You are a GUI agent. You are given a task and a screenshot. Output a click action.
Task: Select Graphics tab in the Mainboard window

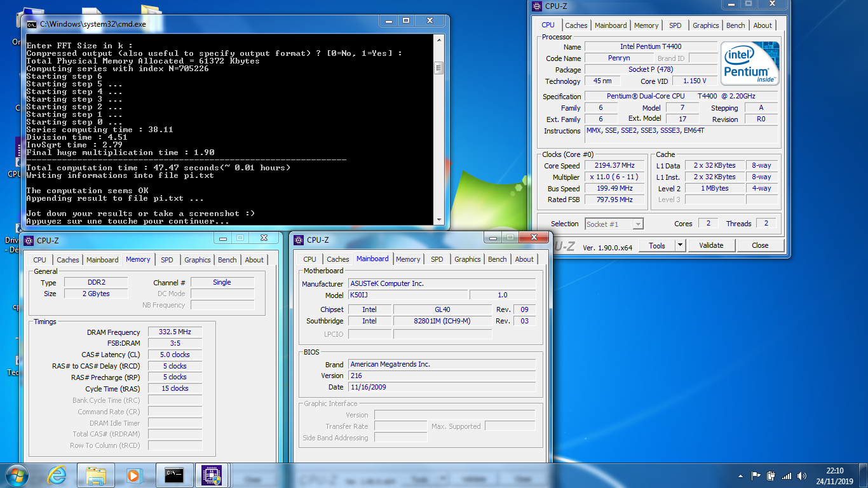pyautogui.click(x=468, y=259)
